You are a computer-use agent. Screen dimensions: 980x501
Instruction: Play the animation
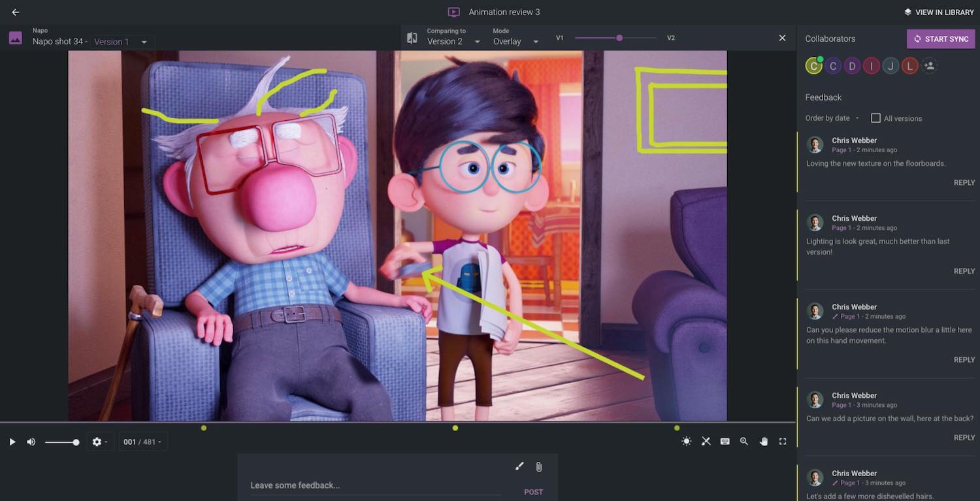coord(12,442)
